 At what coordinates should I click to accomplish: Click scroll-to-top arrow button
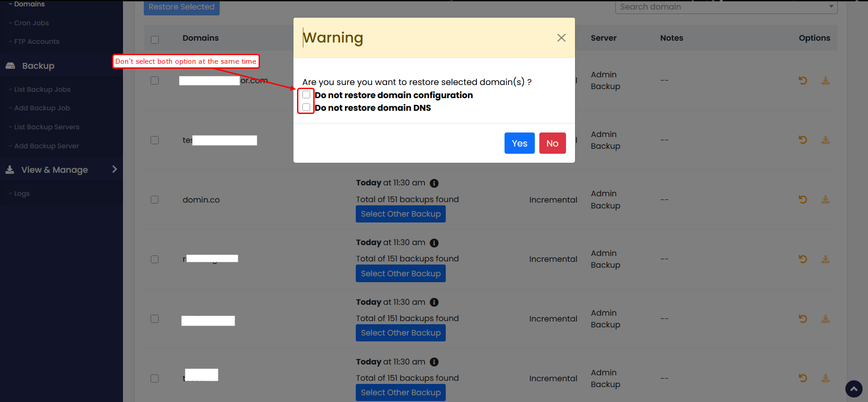tap(854, 388)
